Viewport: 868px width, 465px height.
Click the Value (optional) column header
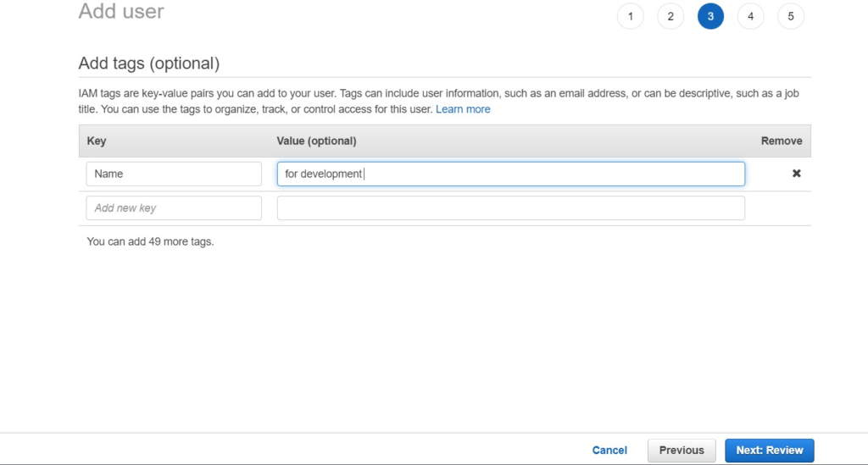click(317, 141)
